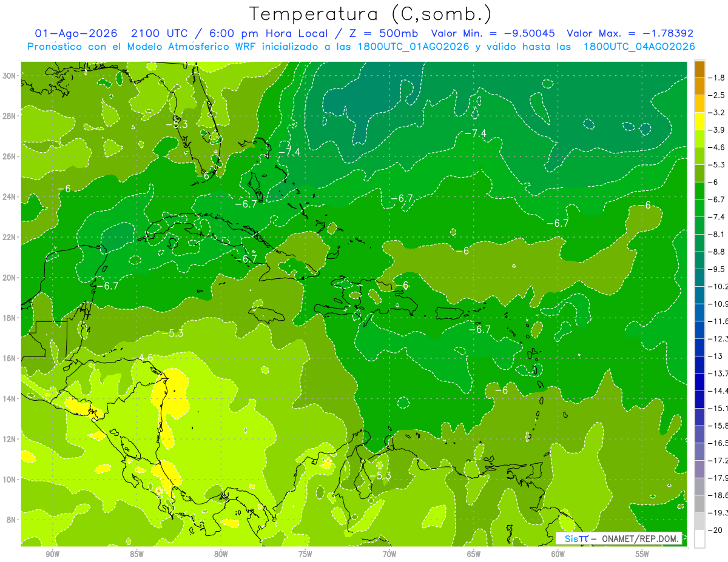Viewport: 728px width, 562px height.
Task: Click the swatch between -8.8 and -9.5
Action: click(x=699, y=260)
